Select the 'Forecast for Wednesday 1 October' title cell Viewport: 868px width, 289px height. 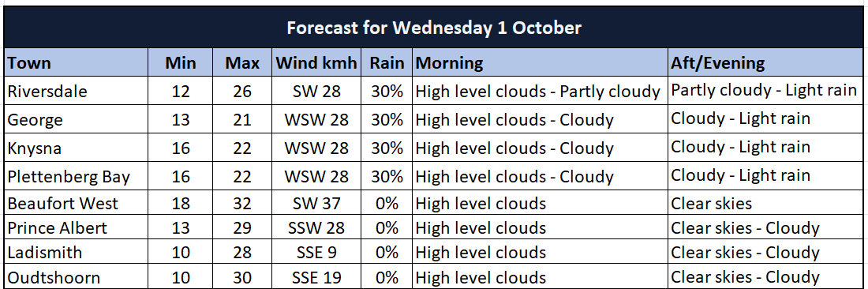[434, 27]
